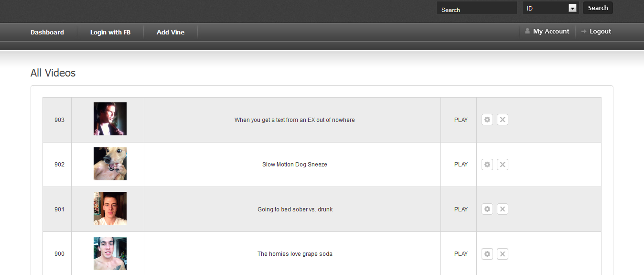Image resolution: width=644 pixels, height=275 pixels.
Task: Open settings gear for video 902
Action: 487,165
